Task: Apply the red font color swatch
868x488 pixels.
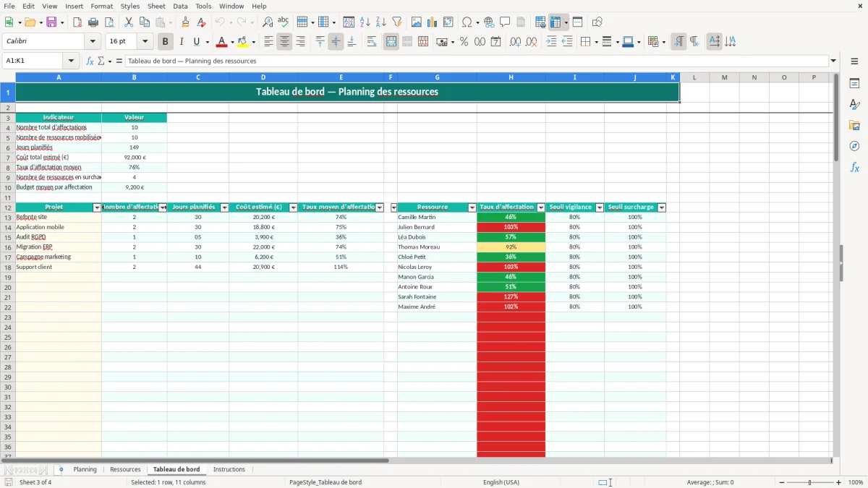Action: click(x=221, y=42)
